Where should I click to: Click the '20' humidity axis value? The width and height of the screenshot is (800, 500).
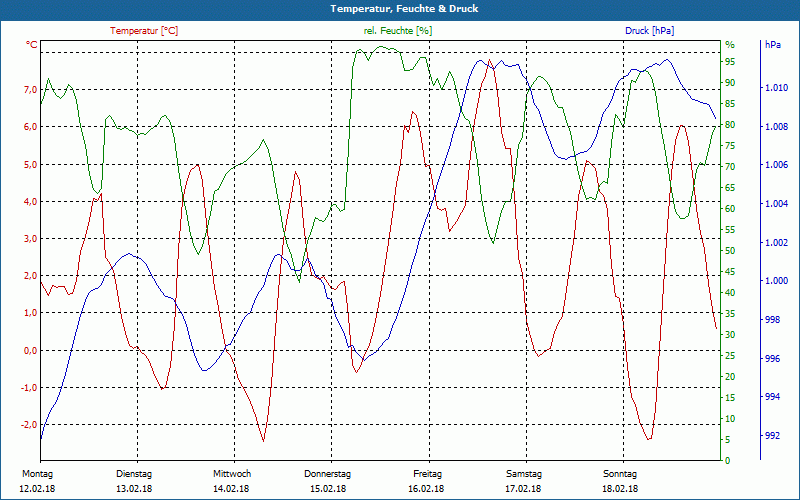(x=730, y=377)
